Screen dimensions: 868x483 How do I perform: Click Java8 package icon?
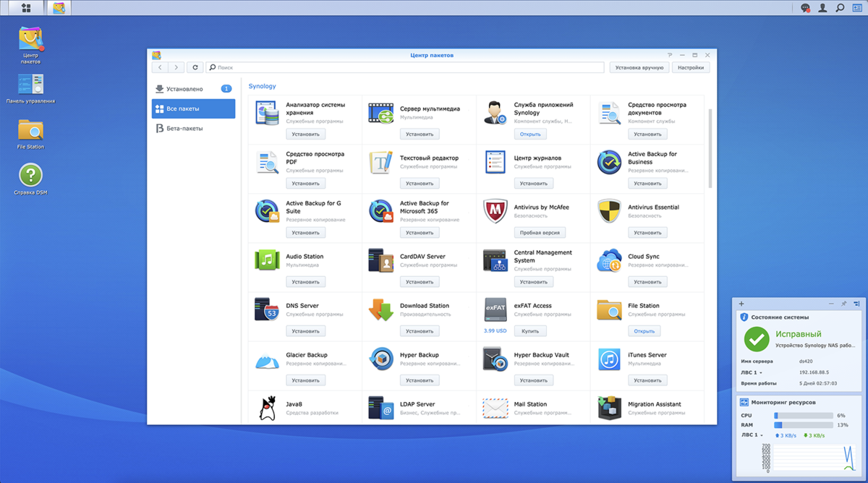[267, 409]
